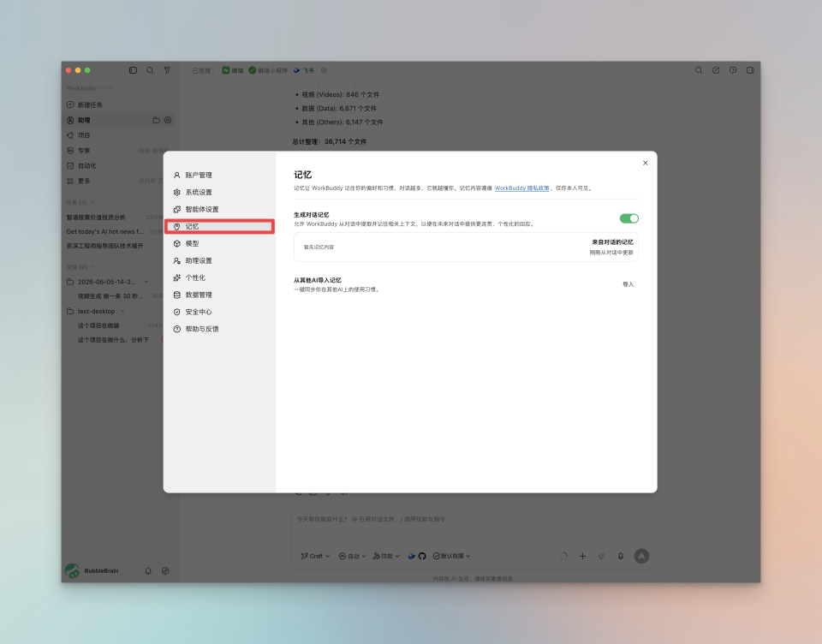The width and height of the screenshot is (822, 644).
Task: Click the gear icon after 飞书
Action: [324, 70]
